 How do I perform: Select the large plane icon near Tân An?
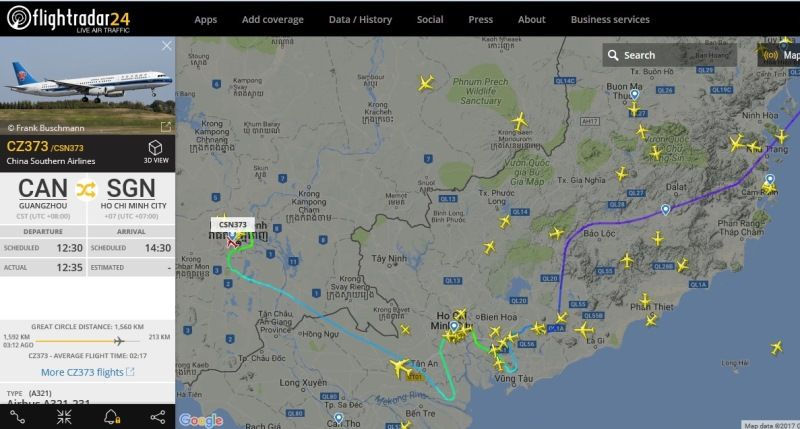(400, 367)
